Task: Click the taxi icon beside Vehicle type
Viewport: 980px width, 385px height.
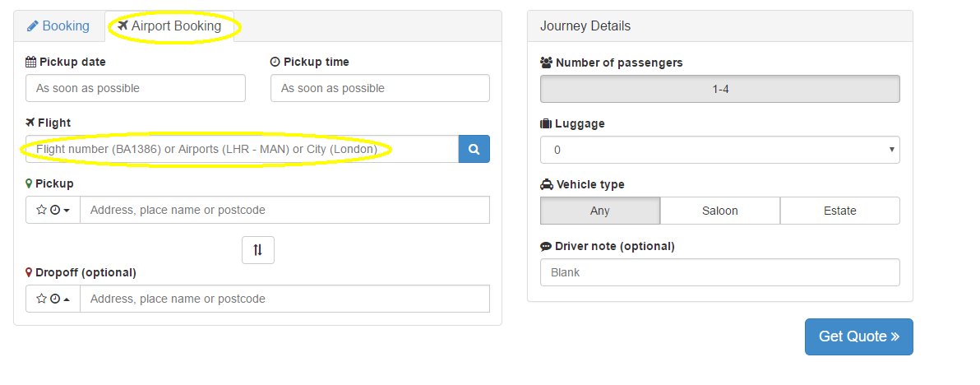Action: pyautogui.click(x=546, y=184)
